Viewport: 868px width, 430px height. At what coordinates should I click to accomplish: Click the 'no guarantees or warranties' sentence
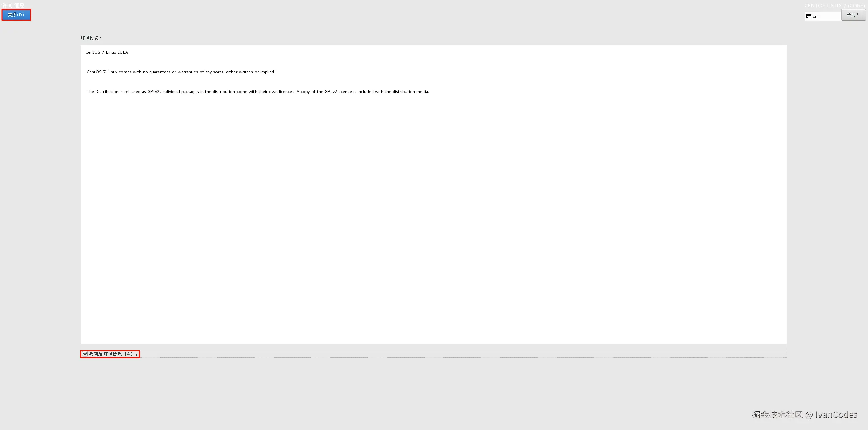tap(170, 72)
